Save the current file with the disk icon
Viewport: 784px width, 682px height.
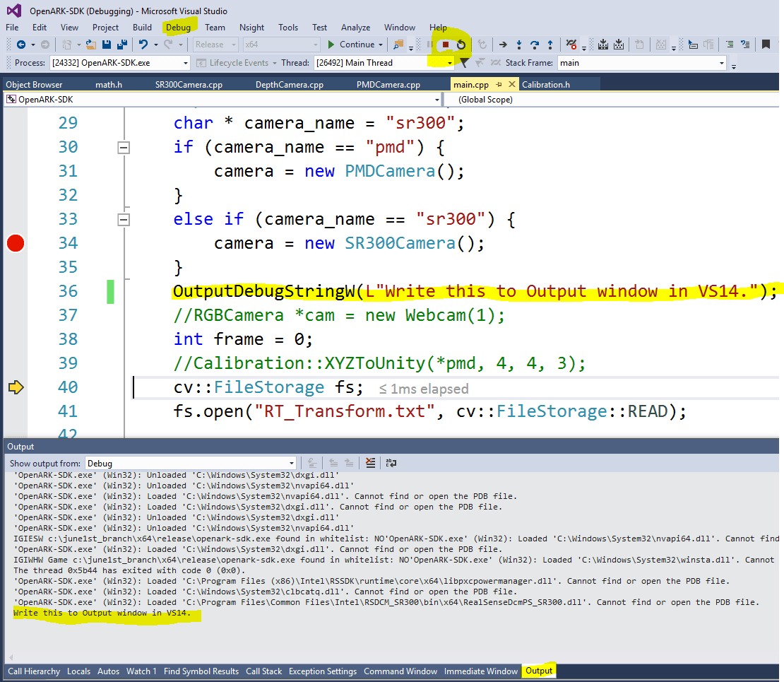click(x=107, y=45)
